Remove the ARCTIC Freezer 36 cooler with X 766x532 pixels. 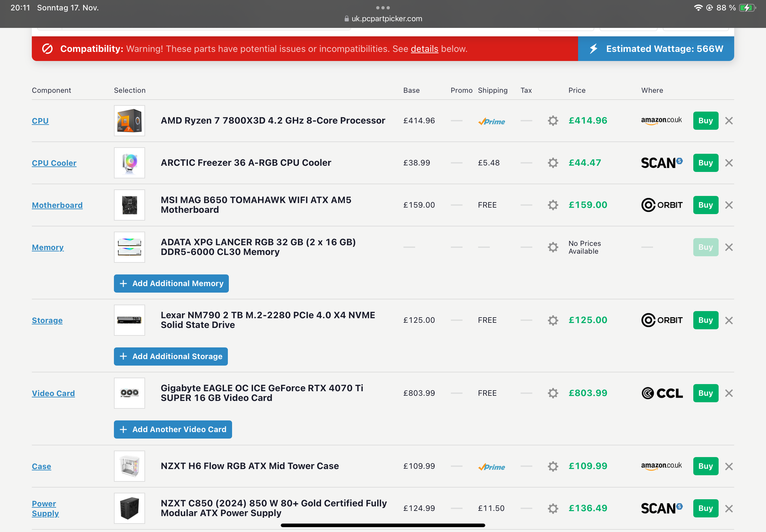click(729, 163)
